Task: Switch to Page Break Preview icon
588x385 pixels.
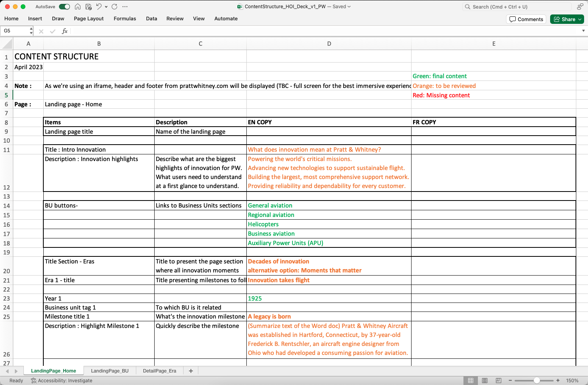Action: tap(498, 380)
